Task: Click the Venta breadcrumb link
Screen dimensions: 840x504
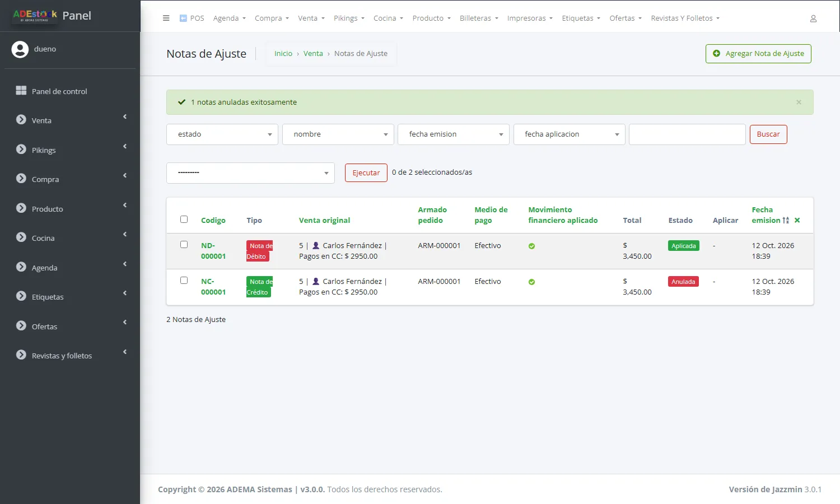Action: point(313,54)
